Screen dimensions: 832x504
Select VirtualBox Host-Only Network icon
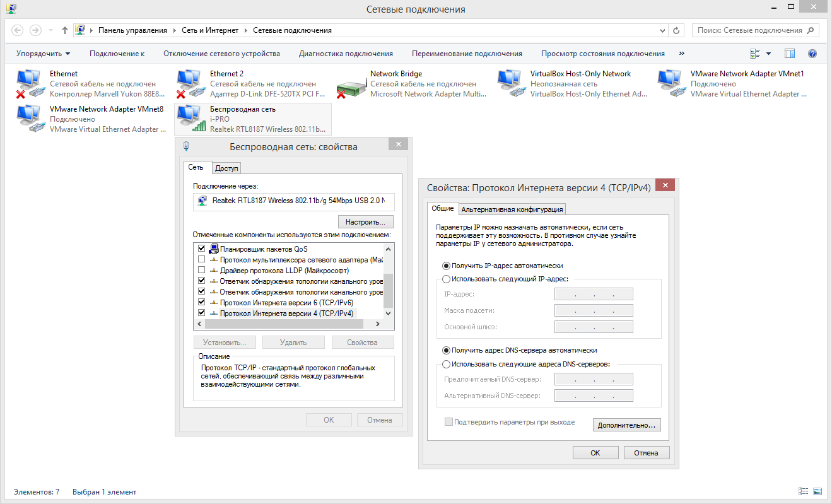pos(510,84)
